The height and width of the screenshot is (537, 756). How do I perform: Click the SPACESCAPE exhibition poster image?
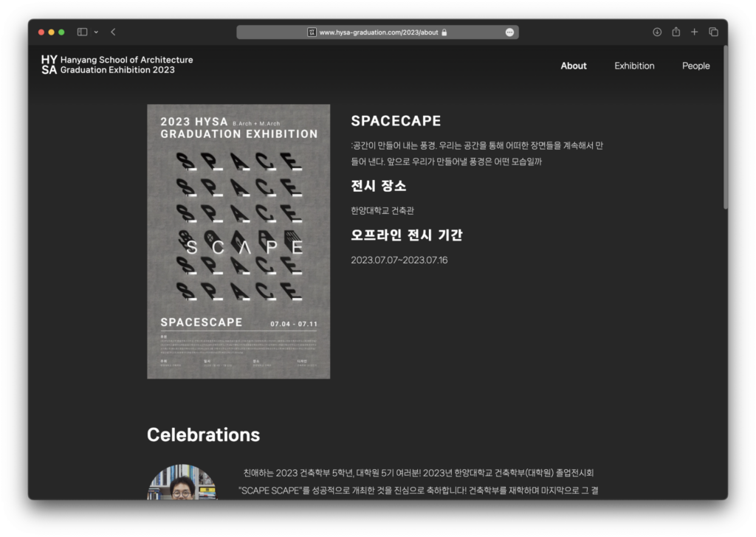pyautogui.click(x=238, y=241)
